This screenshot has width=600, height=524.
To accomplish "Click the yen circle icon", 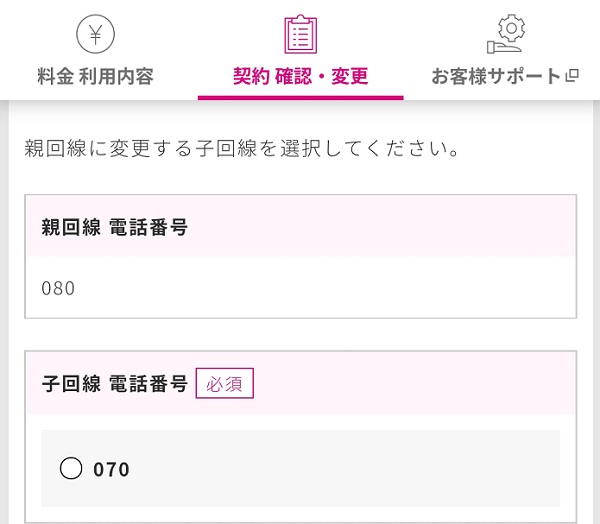I will [x=96, y=34].
